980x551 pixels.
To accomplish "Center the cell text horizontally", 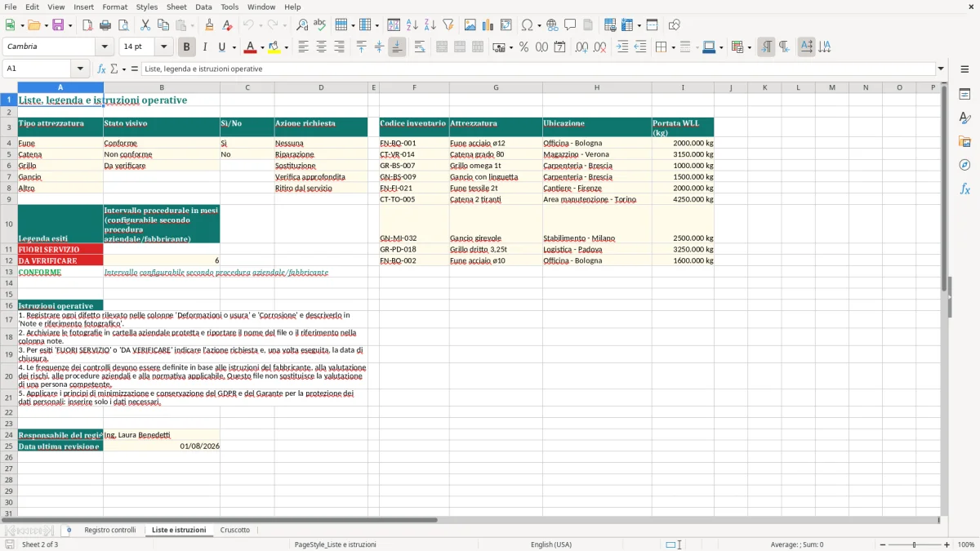I will tap(321, 47).
